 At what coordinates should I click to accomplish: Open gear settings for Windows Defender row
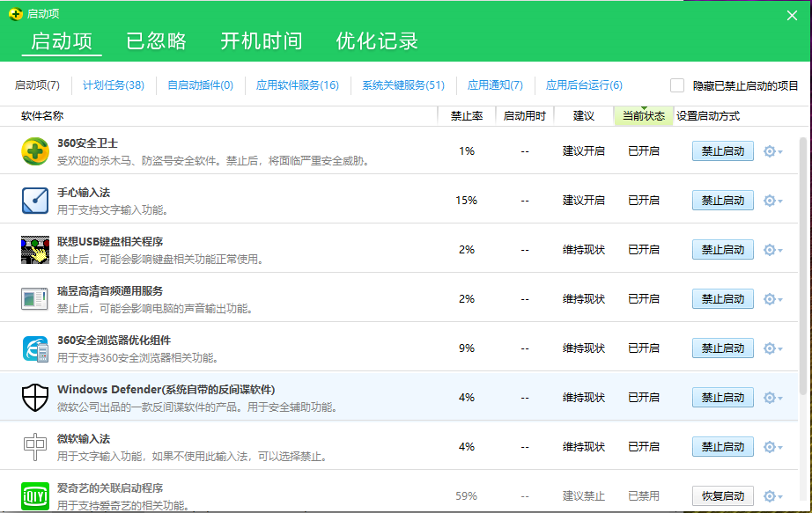[772, 398]
